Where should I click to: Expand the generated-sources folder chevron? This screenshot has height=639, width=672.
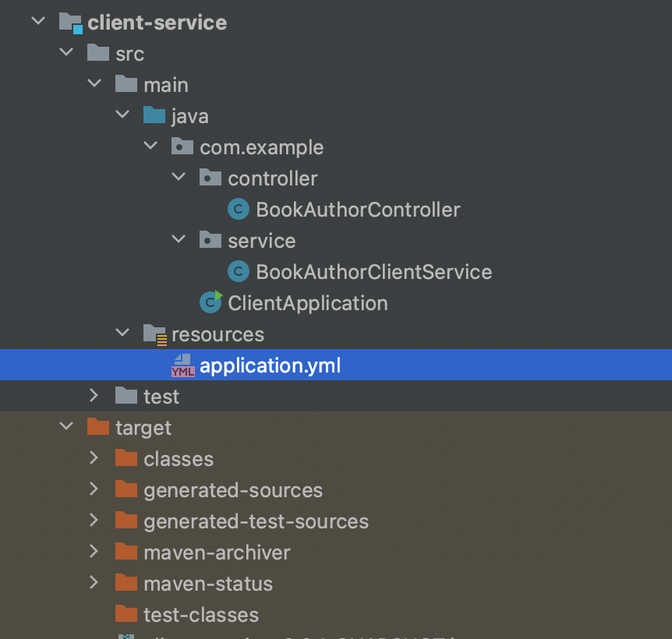94,489
